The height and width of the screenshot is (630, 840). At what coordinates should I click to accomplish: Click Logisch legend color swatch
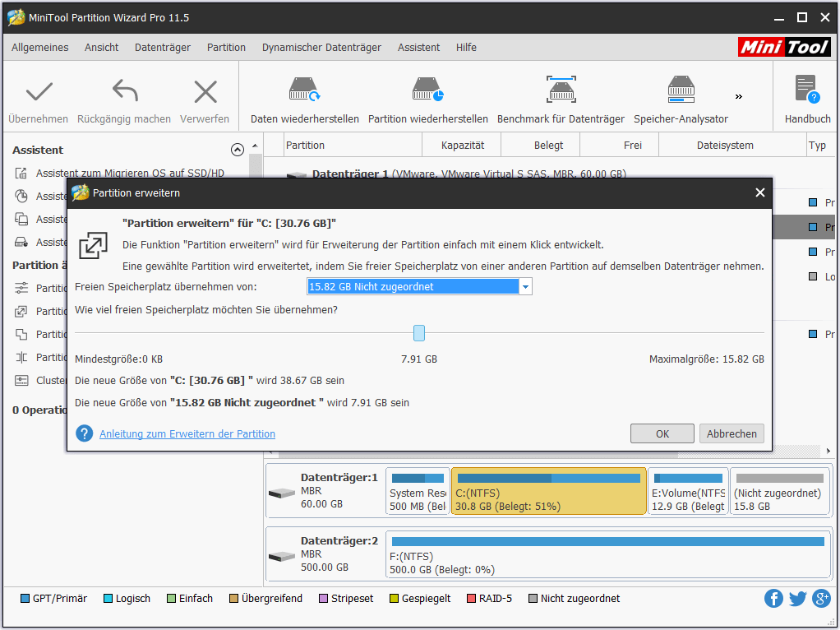108,599
